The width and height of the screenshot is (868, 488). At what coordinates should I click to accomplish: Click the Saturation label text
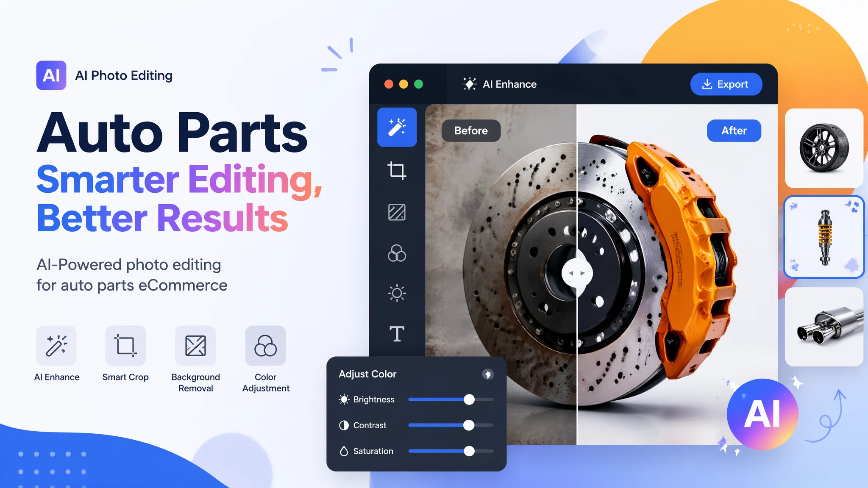click(373, 451)
